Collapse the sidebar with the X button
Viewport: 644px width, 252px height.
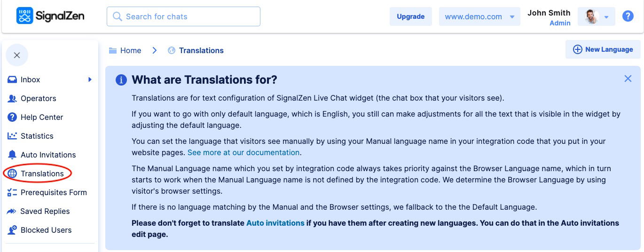pyautogui.click(x=17, y=55)
